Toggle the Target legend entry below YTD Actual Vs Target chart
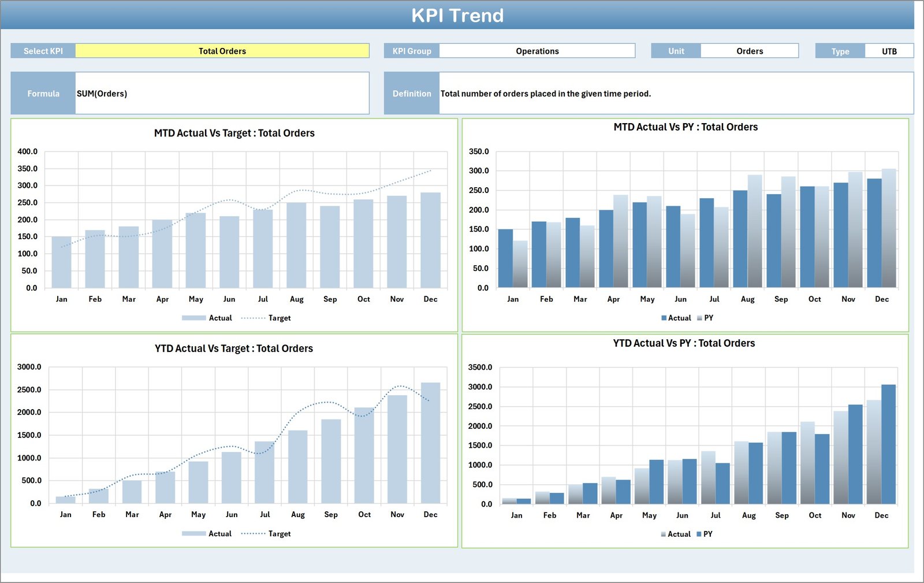This screenshot has height=583, width=924. [x=280, y=533]
